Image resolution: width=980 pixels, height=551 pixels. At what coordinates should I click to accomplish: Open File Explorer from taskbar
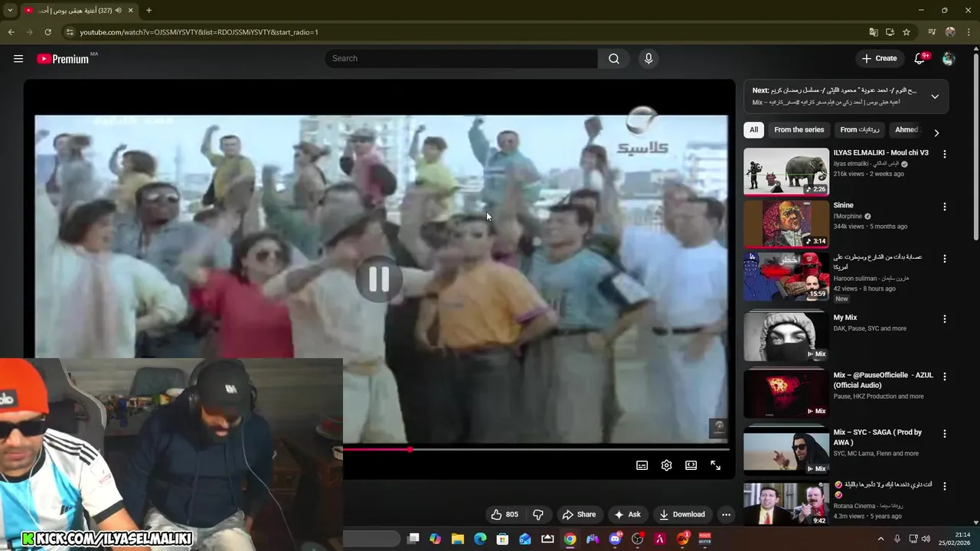pyautogui.click(x=458, y=539)
